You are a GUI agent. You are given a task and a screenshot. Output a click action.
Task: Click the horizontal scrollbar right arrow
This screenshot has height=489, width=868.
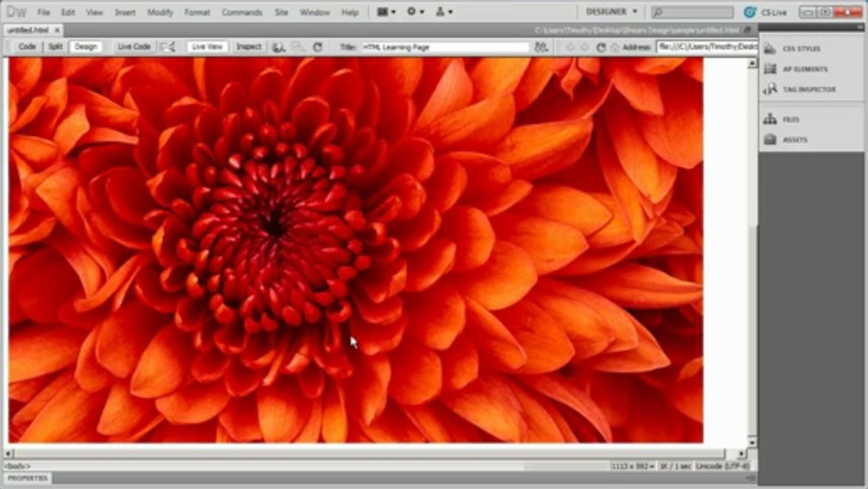[741, 453]
